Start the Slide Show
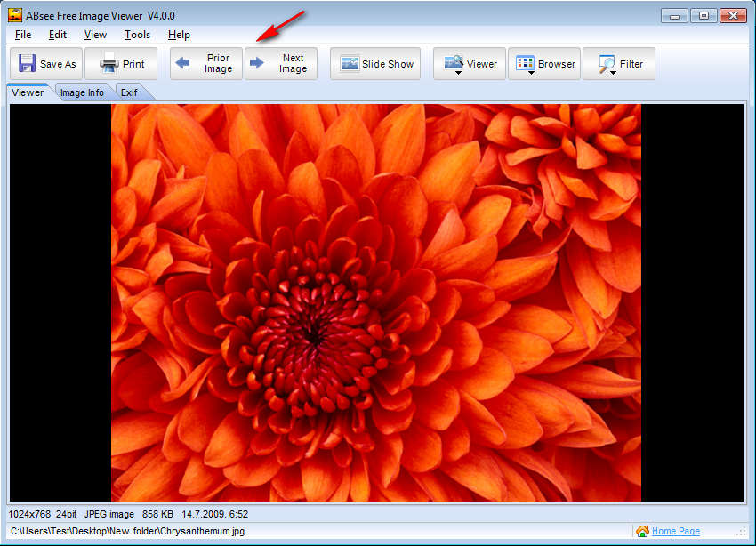756x546 pixels. coord(377,64)
